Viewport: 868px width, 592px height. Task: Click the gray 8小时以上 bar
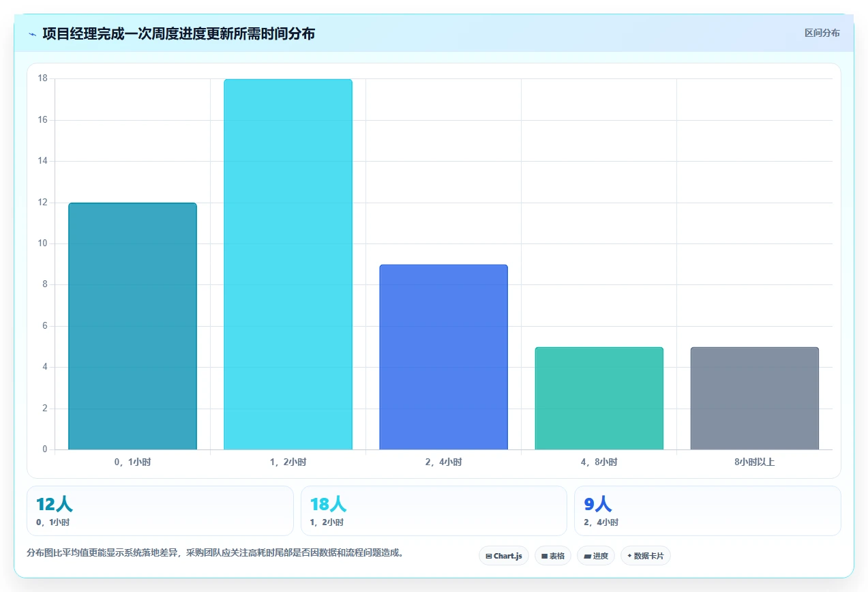(754, 399)
